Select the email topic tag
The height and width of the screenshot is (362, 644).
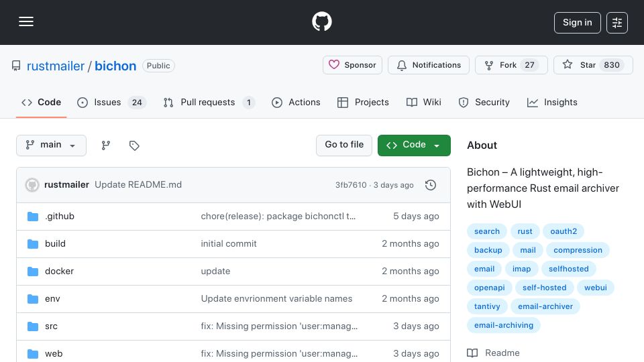coord(484,269)
